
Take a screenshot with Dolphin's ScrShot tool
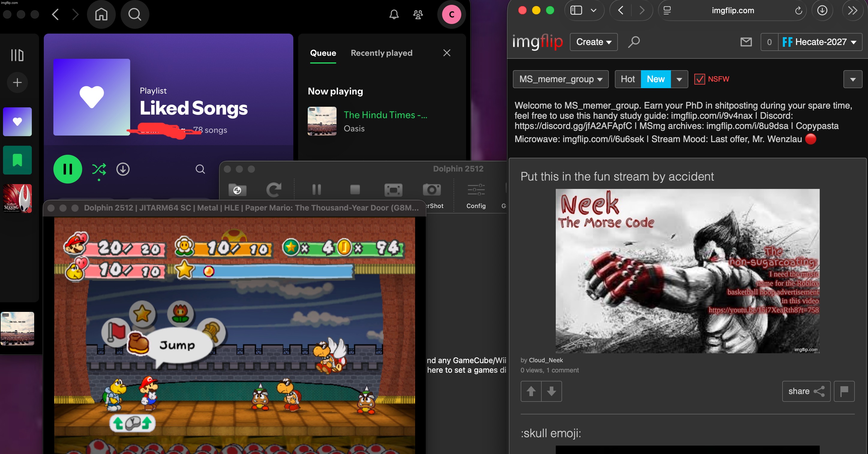[431, 190]
